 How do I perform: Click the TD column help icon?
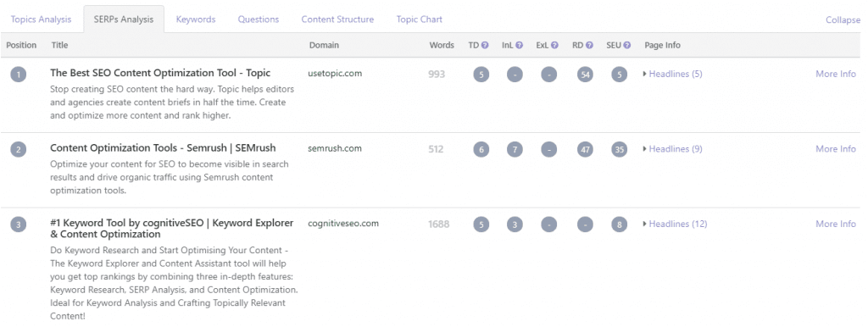(x=485, y=46)
